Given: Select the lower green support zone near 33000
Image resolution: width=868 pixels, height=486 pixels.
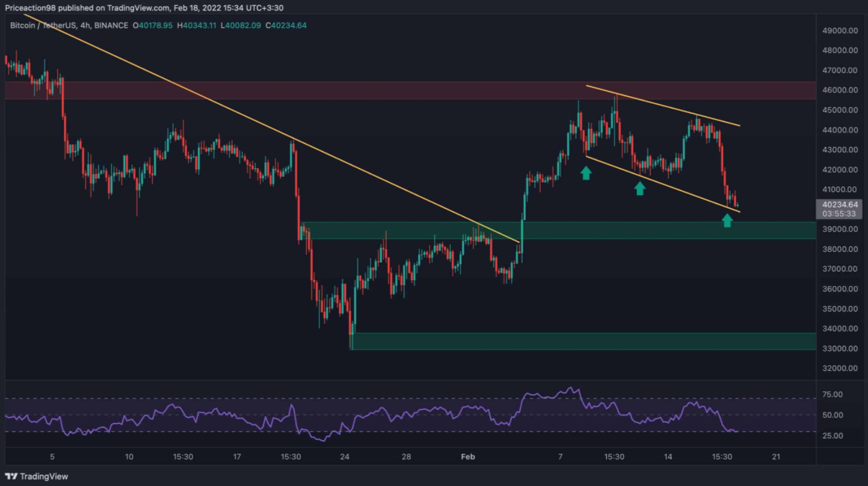Looking at the screenshot, I should click(x=583, y=341).
